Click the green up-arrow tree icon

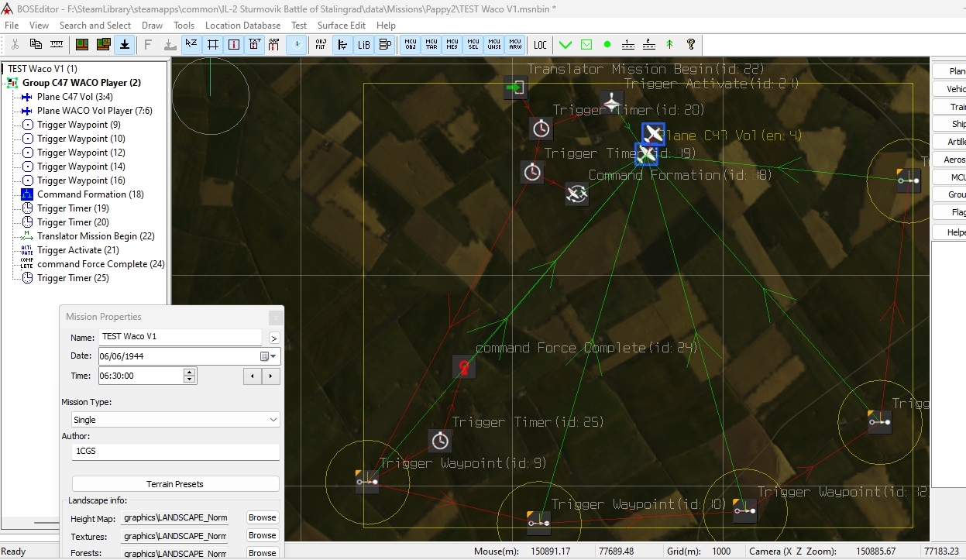[670, 45]
